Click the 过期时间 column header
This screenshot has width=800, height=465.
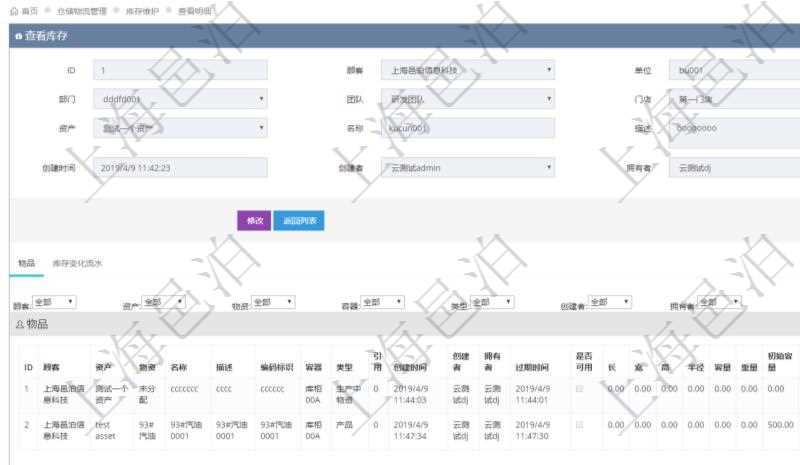pyautogui.click(x=533, y=367)
